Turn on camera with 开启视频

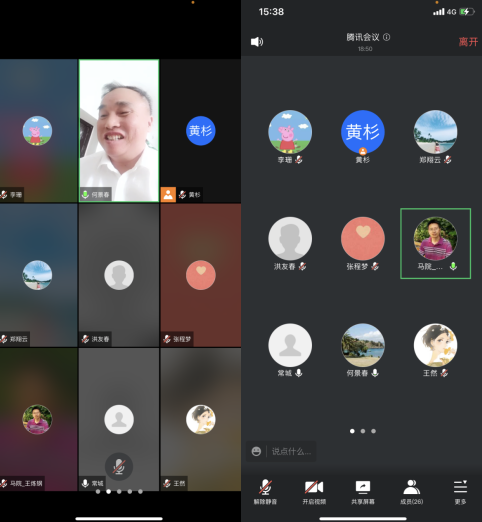click(314, 492)
